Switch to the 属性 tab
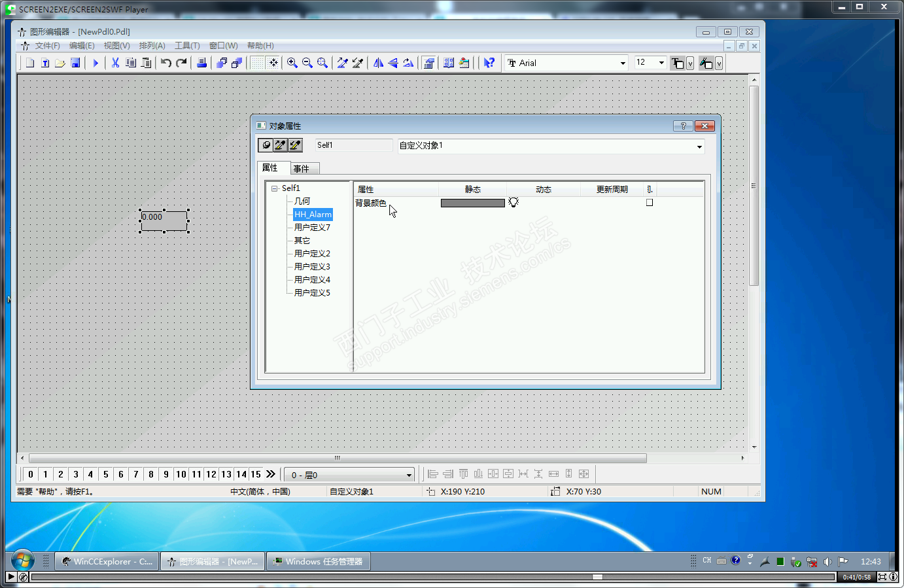This screenshot has width=904, height=588. [x=273, y=168]
